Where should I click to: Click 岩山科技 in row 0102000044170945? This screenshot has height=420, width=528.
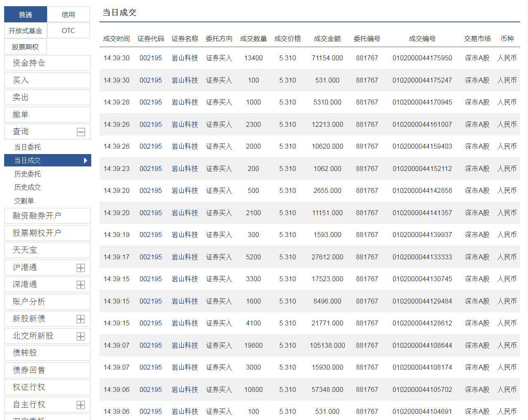[185, 102]
